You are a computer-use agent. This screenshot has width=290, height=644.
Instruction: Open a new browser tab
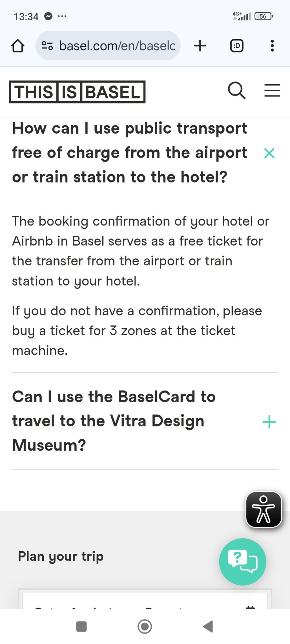click(x=200, y=46)
